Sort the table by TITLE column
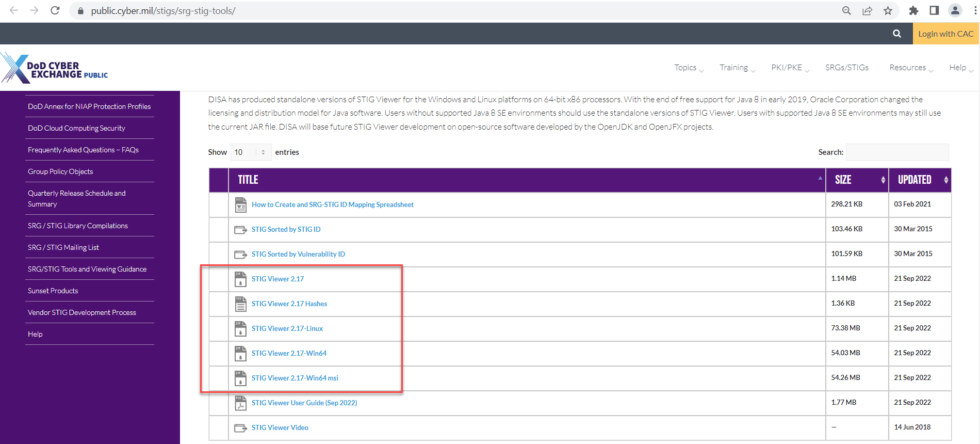 (527, 180)
